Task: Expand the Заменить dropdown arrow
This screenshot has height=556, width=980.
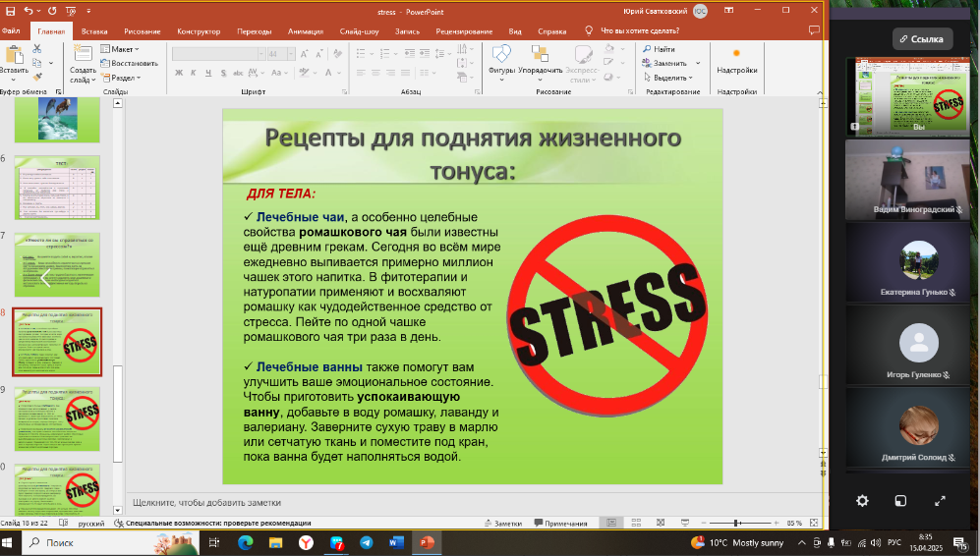Action: [698, 63]
